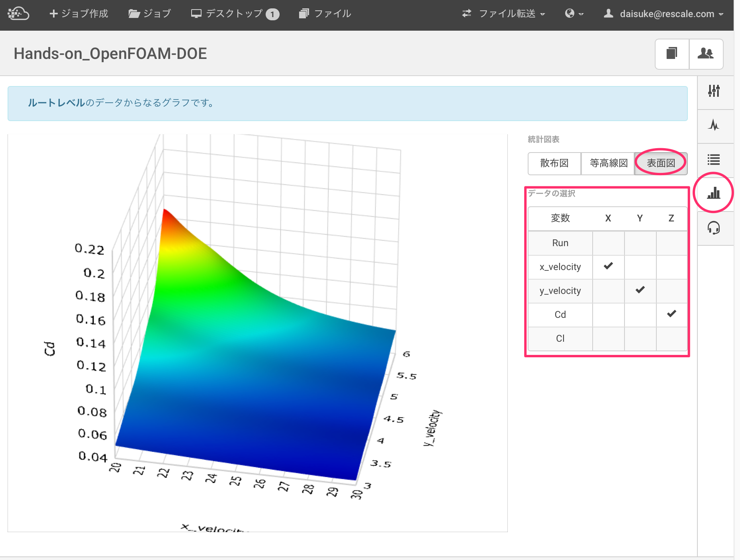Open the bar chart sidebar icon
740x560 pixels.
[x=714, y=193]
